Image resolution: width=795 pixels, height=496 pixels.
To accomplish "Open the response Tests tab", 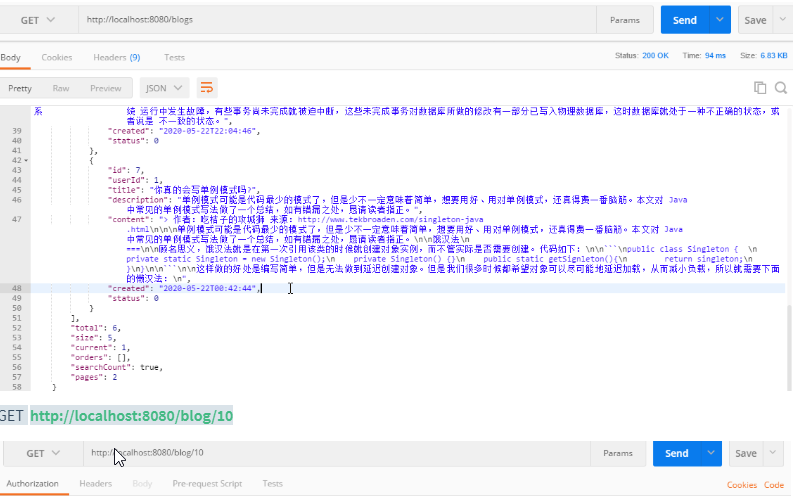I will tap(174, 57).
